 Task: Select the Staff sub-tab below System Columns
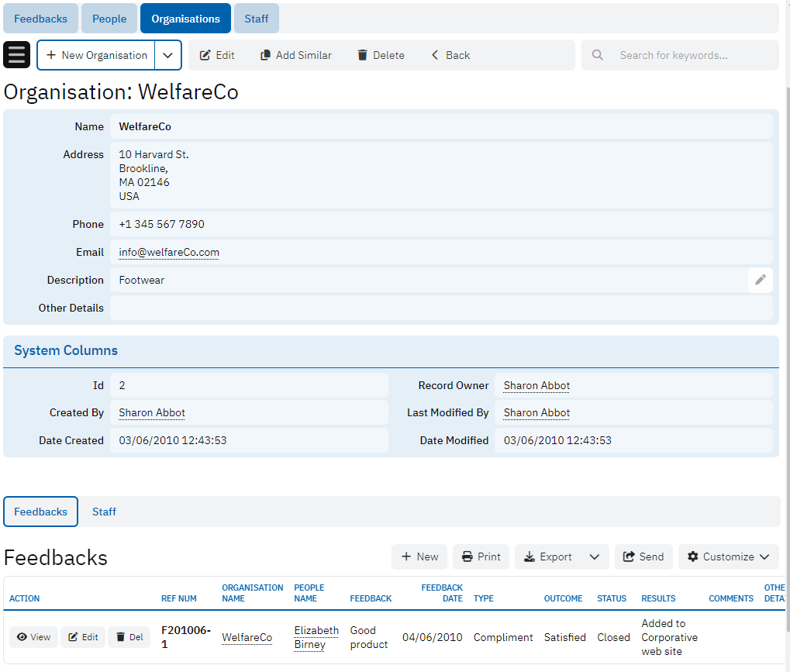pyautogui.click(x=104, y=512)
